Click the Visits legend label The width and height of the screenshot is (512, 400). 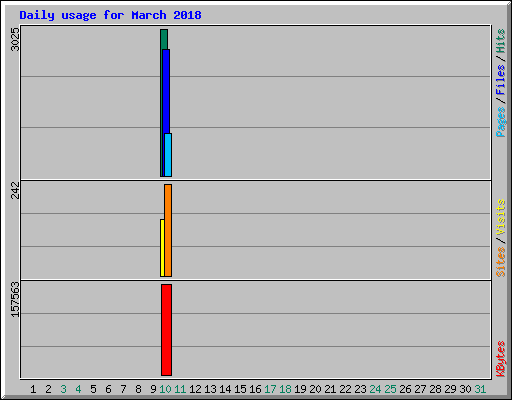point(500,217)
